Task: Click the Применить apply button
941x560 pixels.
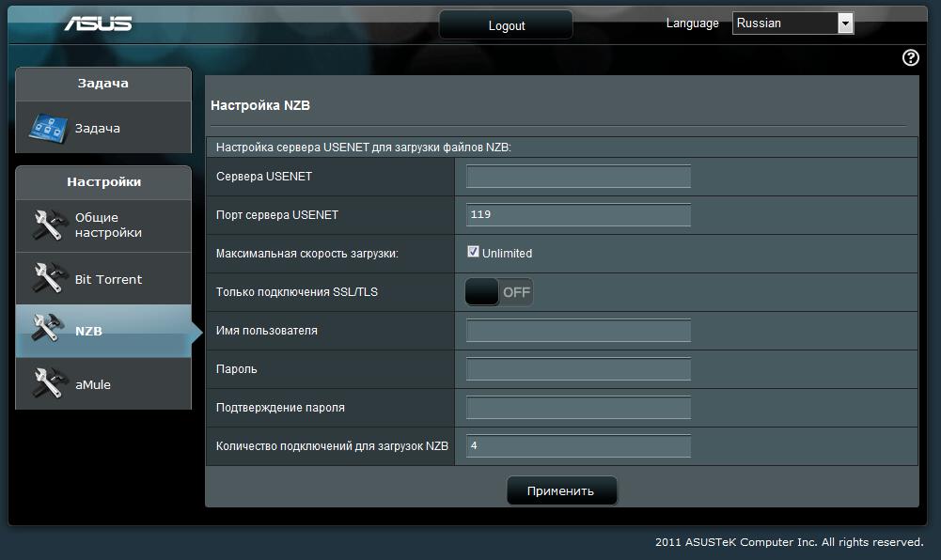Action: click(562, 490)
